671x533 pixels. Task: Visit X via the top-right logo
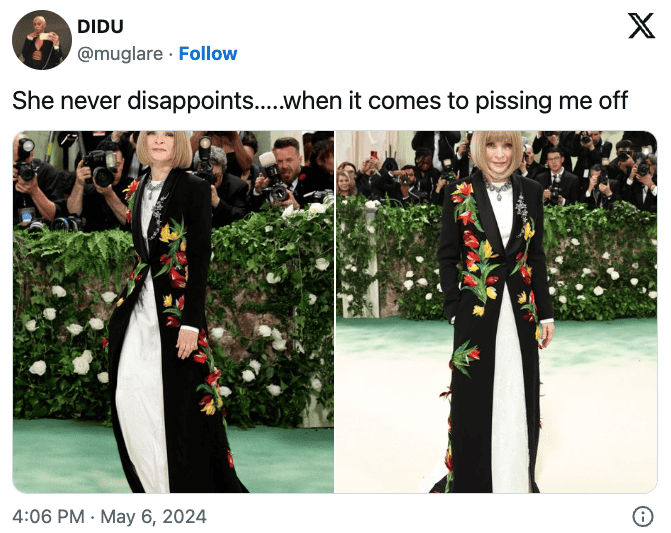[x=641, y=26]
